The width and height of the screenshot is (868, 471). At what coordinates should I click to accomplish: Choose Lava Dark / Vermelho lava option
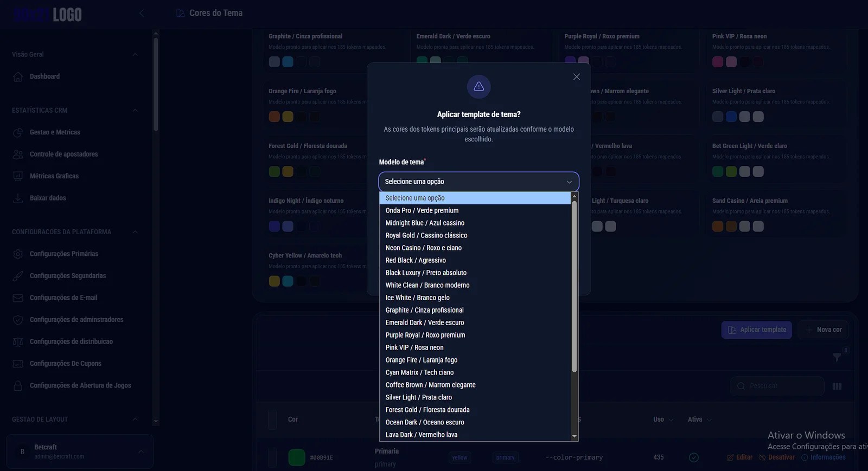pos(475,435)
